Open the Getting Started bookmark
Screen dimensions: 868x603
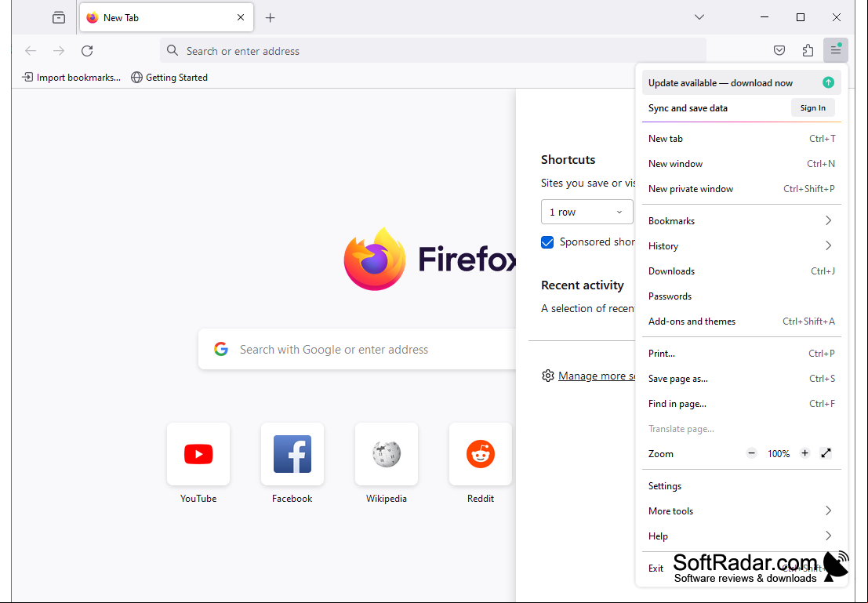click(169, 78)
